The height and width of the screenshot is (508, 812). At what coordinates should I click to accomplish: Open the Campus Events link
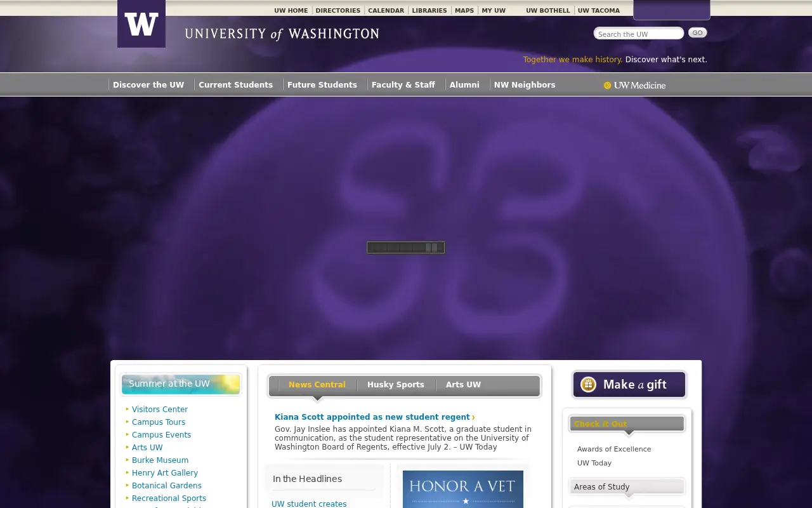pyautogui.click(x=161, y=435)
